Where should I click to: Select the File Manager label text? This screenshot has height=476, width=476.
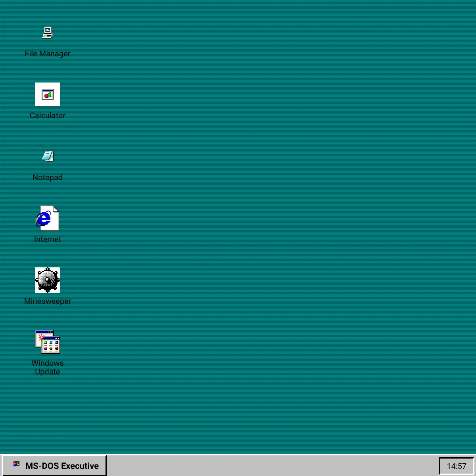(x=48, y=54)
